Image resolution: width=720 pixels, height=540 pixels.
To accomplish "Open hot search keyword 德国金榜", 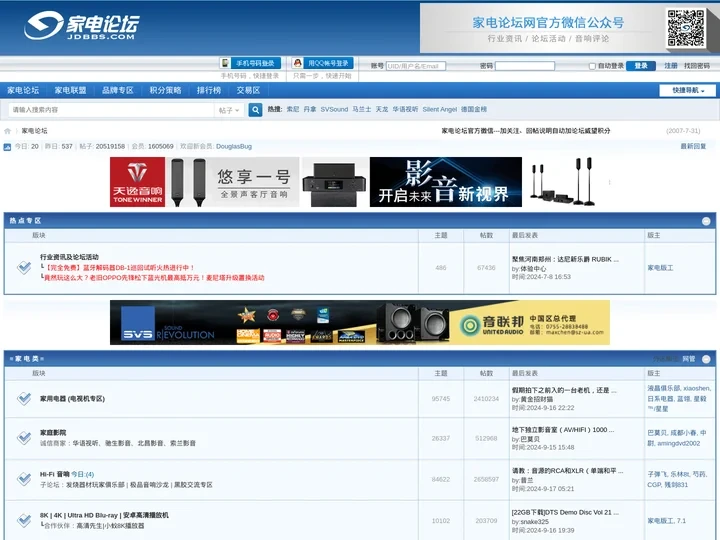I will [x=474, y=109].
